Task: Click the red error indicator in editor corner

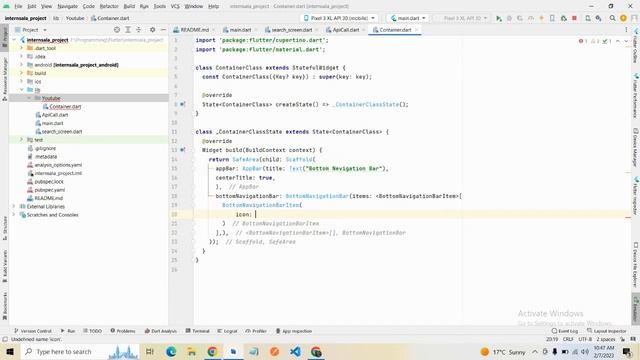Action: (582, 41)
